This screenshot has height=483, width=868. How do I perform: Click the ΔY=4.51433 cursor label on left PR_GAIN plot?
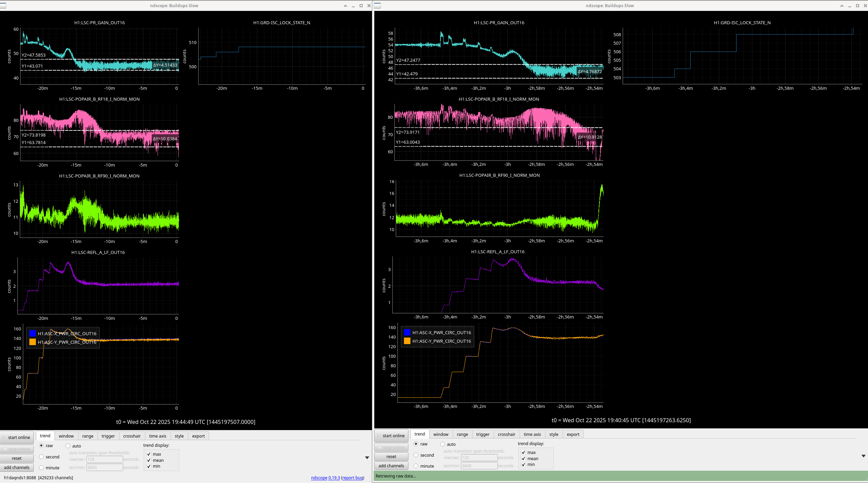coord(165,65)
